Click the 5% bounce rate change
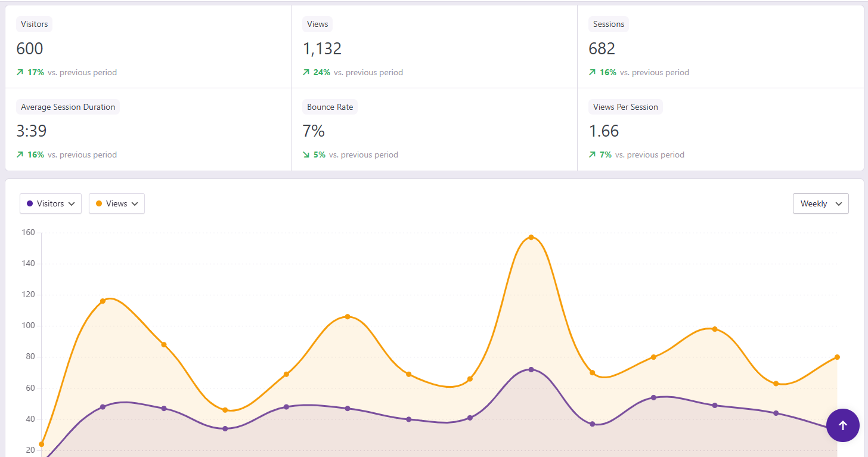This screenshot has height=457, width=868. (x=320, y=155)
